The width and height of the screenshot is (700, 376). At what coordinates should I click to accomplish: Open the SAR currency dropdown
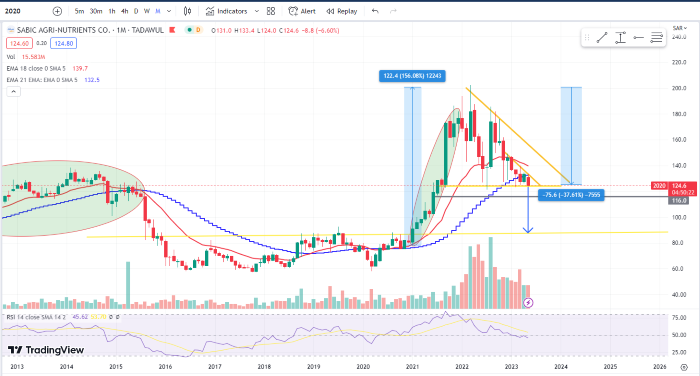click(680, 28)
